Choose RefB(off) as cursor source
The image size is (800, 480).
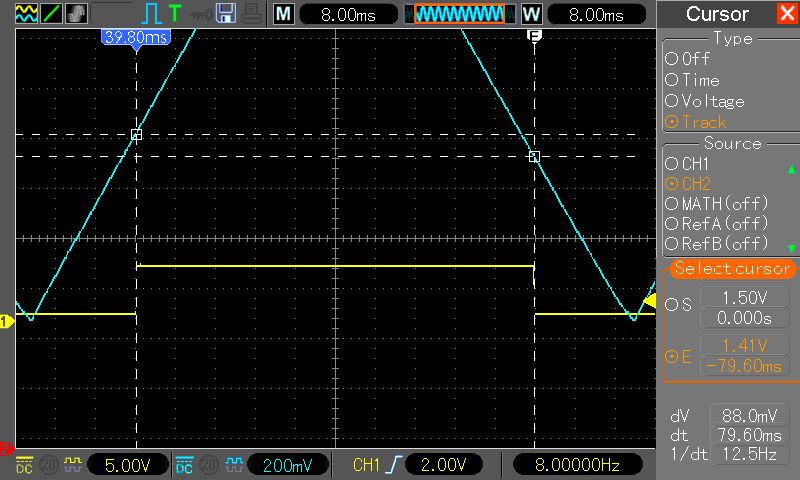[x=716, y=243]
